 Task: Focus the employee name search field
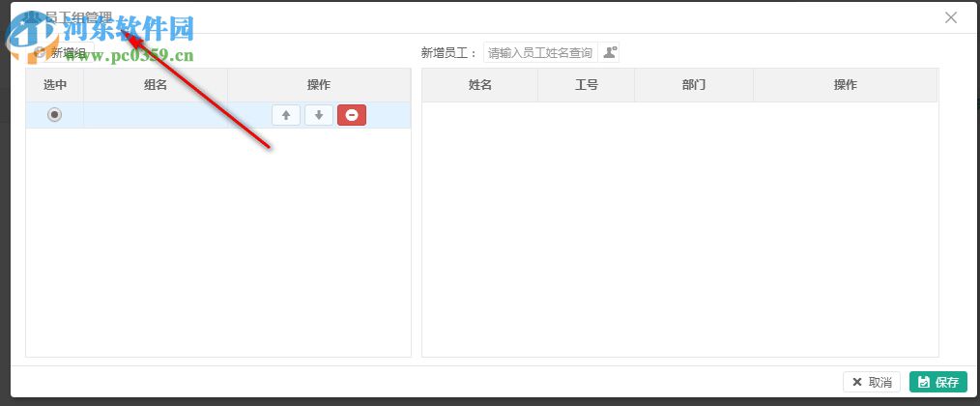(540, 53)
